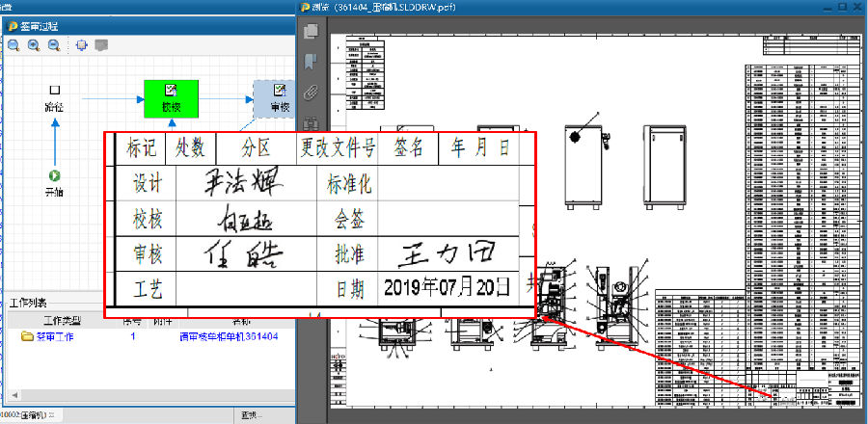Click the 签审工作 folder icon
Image resolution: width=868 pixels, height=424 pixels.
tap(27, 336)
